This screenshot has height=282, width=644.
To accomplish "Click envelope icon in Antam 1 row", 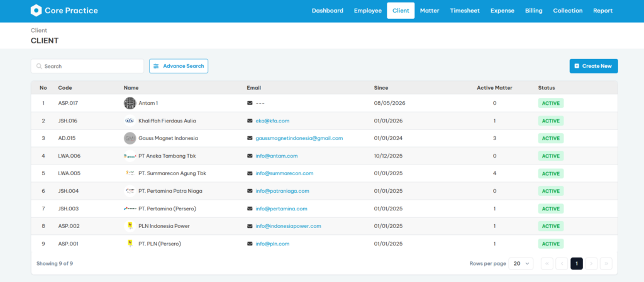I will tap(250, 103).
